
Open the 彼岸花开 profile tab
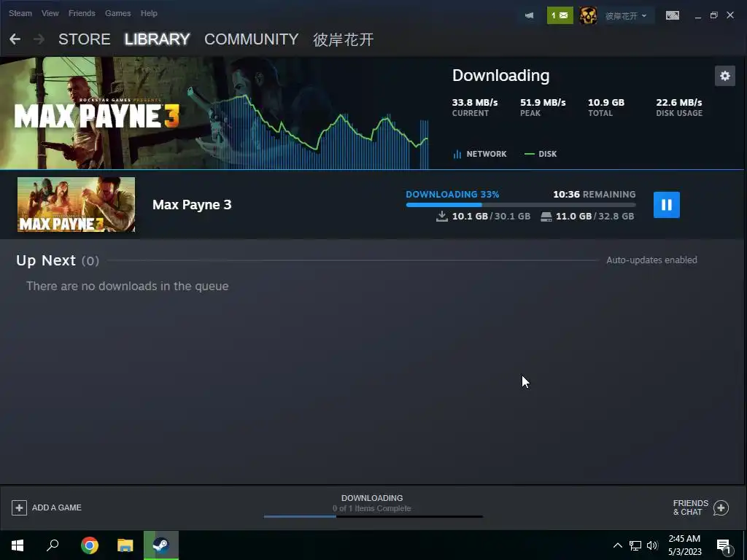pos(343,39)
